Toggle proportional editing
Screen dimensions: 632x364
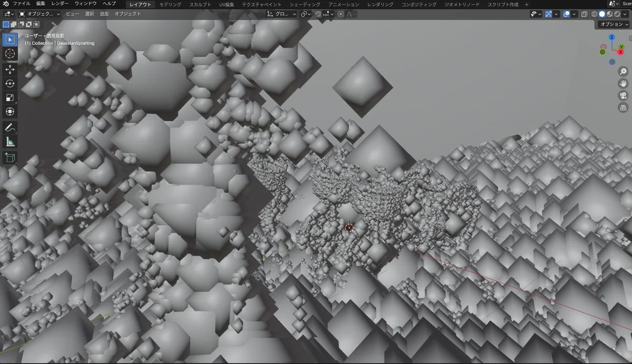pyautogui.click(x=341, y=14)
